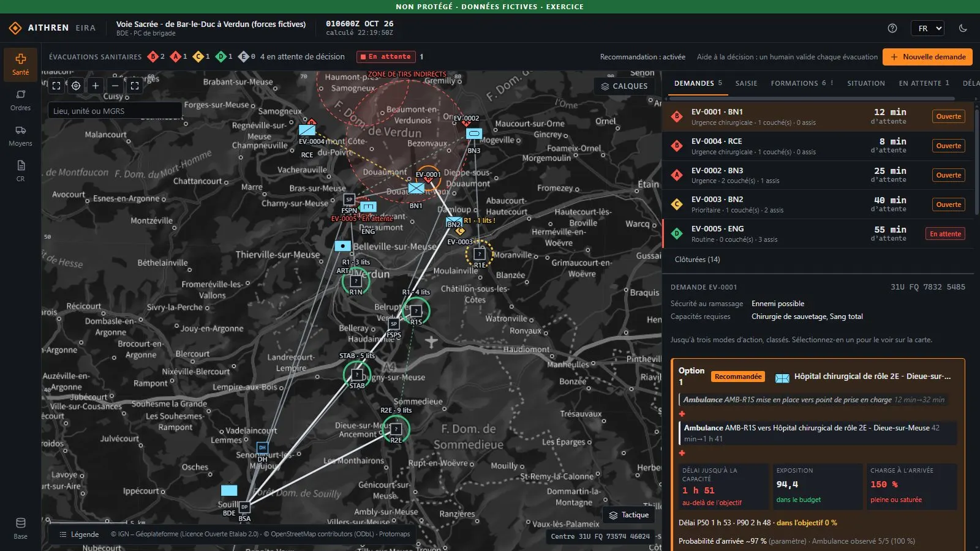The width and height of the screenshot is (980, 551).
Task: Click the Ouverte status on EV-0004 · RCE
Action: 949,146
